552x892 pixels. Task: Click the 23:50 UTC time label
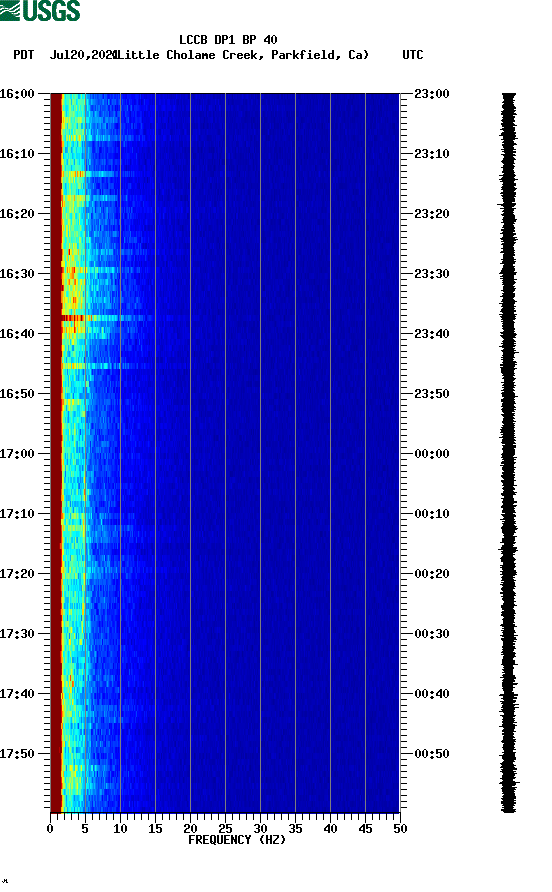(432, 394)
